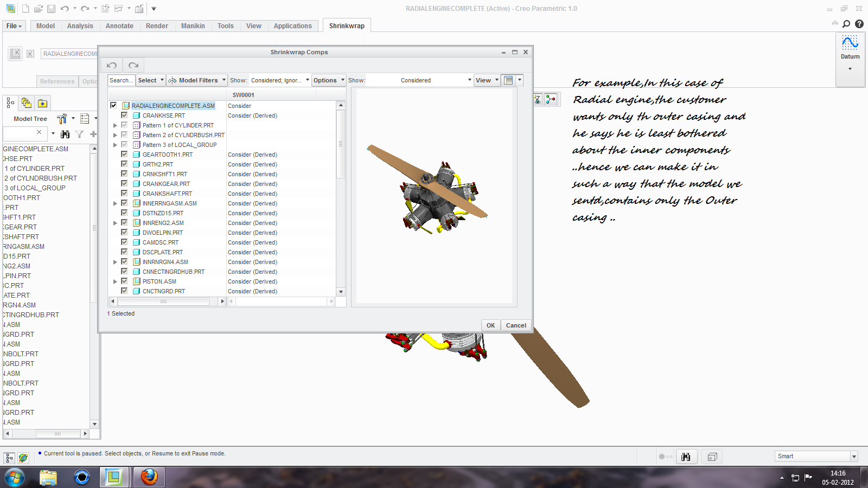Click the Close window icon in quick access toolbar

coord(139,9)
